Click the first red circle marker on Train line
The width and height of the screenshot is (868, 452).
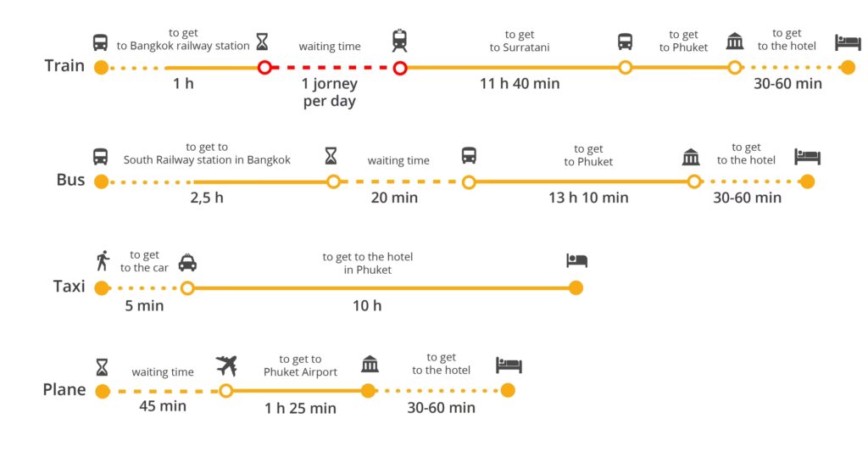tap(264, 67)
